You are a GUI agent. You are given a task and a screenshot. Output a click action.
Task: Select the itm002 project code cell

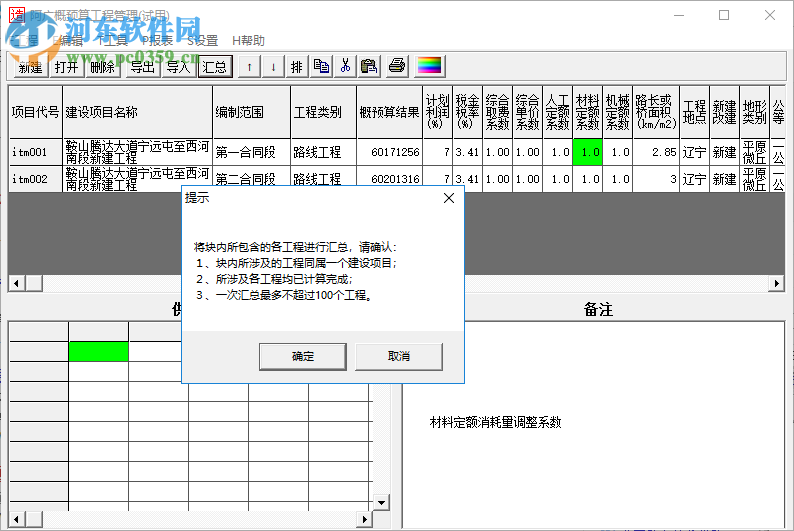click(35, 179)
